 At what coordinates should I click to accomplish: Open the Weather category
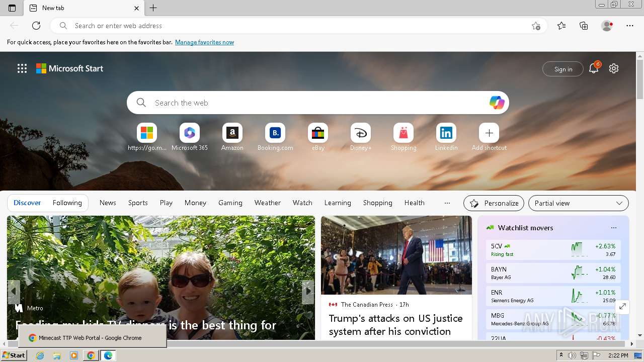(x=268, y=203)
